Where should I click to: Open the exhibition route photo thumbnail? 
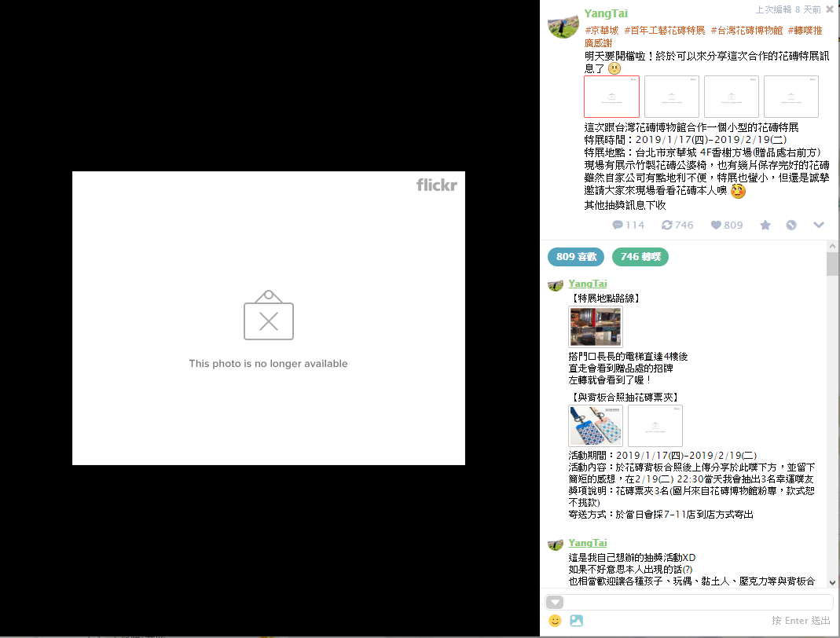point(595,327)
